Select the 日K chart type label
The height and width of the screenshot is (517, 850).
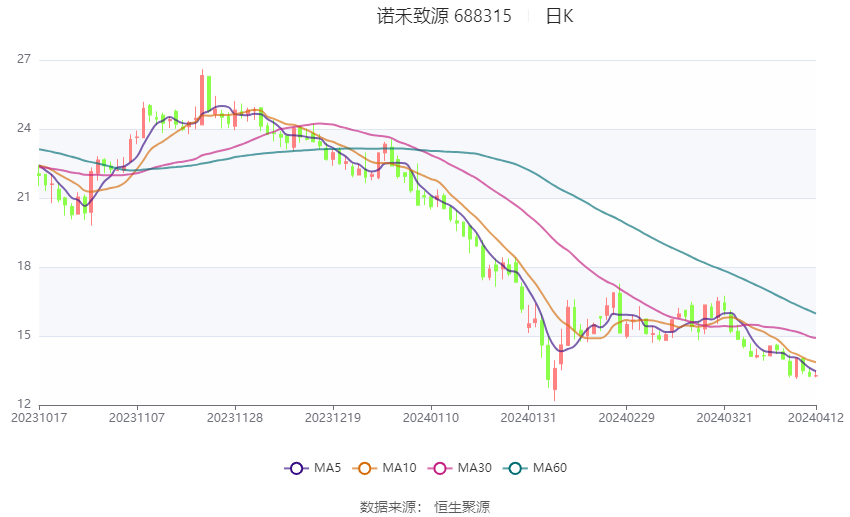(559, 16)
